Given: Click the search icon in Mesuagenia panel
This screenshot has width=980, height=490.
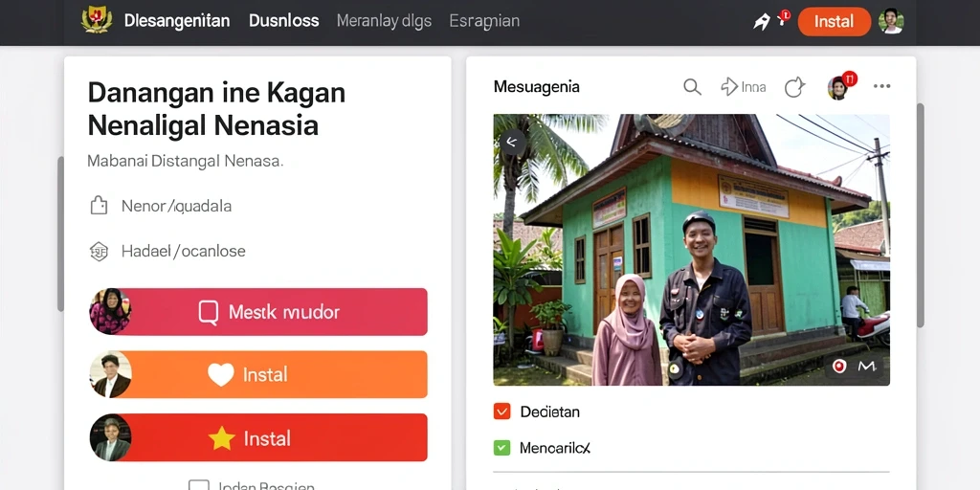Looking at the screenshot, I should coord(692,87).
